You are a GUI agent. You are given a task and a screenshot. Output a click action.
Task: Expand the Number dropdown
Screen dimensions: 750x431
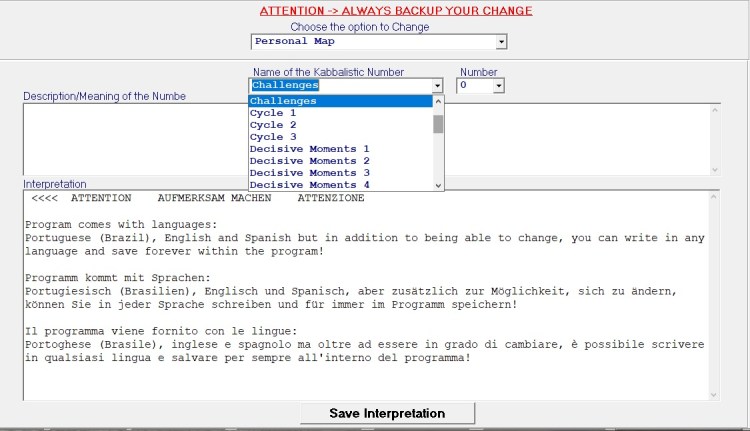click(x=498, y=87)
